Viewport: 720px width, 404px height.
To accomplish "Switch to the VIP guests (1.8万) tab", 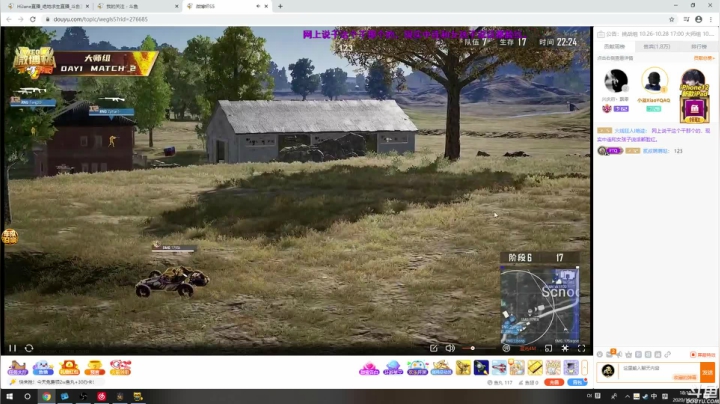I will pyautogui.click(x=657, y=46).
